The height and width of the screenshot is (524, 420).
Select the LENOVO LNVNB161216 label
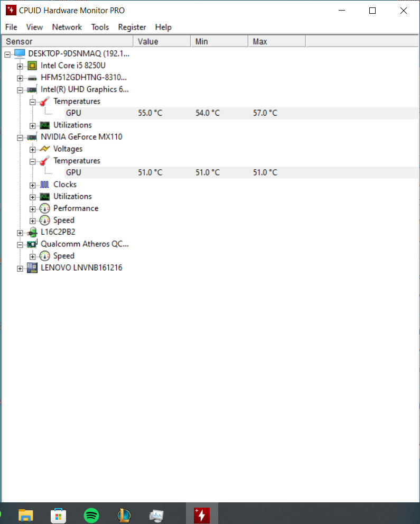click(x=81, y=268)
